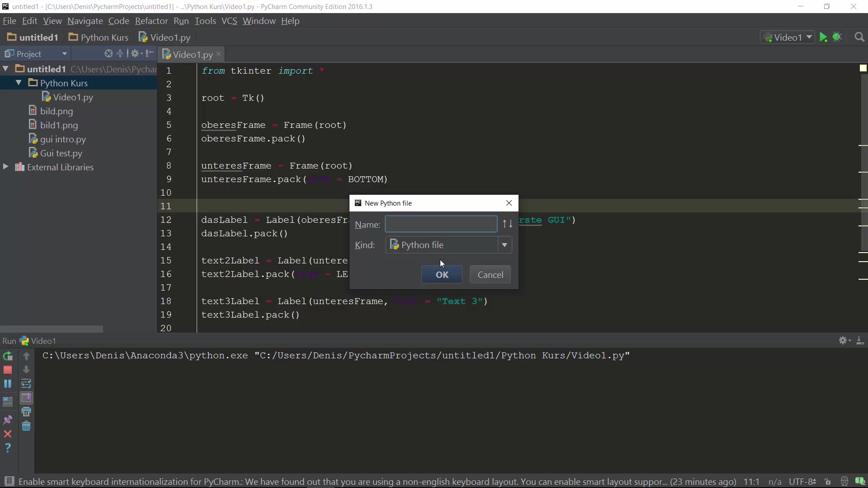
Task: Click the green Run Video1 arrow
Action: tap(823, 38)
